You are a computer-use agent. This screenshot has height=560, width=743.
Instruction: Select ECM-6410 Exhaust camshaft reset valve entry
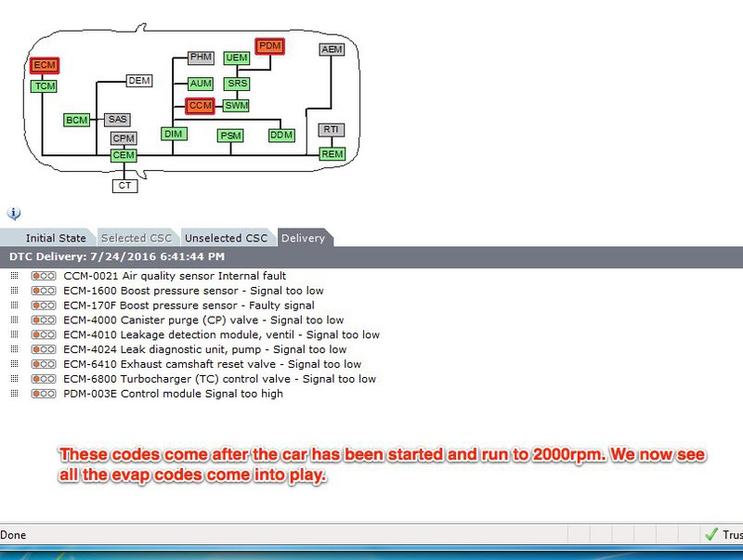pyautogui.click(x=213, y=364)
